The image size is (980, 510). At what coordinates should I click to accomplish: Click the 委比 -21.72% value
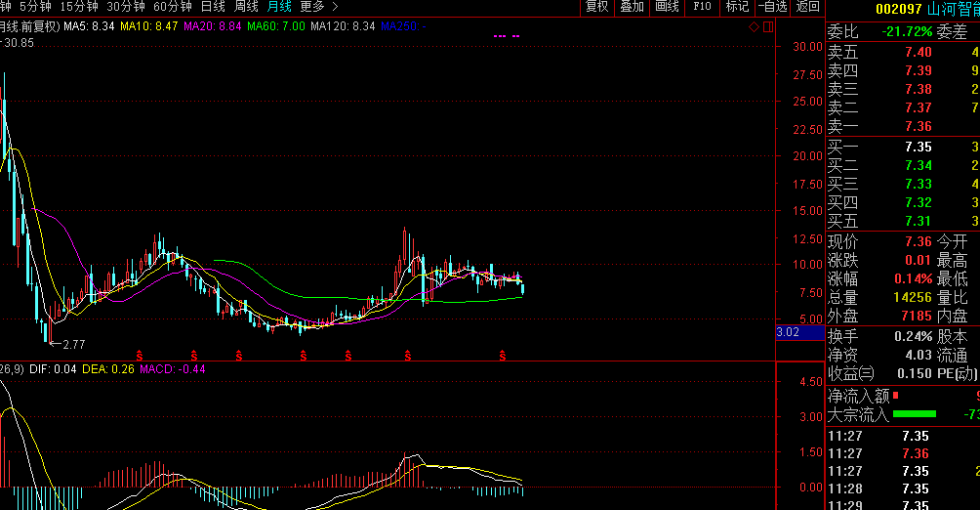[907, 31]
